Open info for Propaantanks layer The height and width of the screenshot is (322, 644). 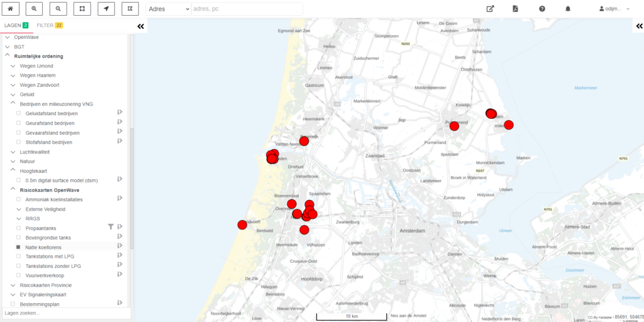pos(120,226)
